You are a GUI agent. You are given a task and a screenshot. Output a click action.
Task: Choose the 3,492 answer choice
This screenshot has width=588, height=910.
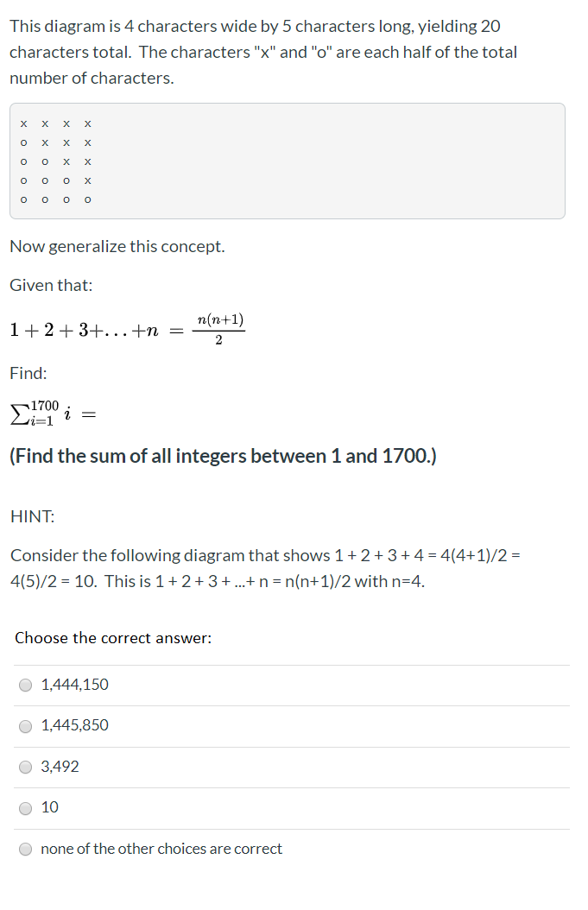60,767
